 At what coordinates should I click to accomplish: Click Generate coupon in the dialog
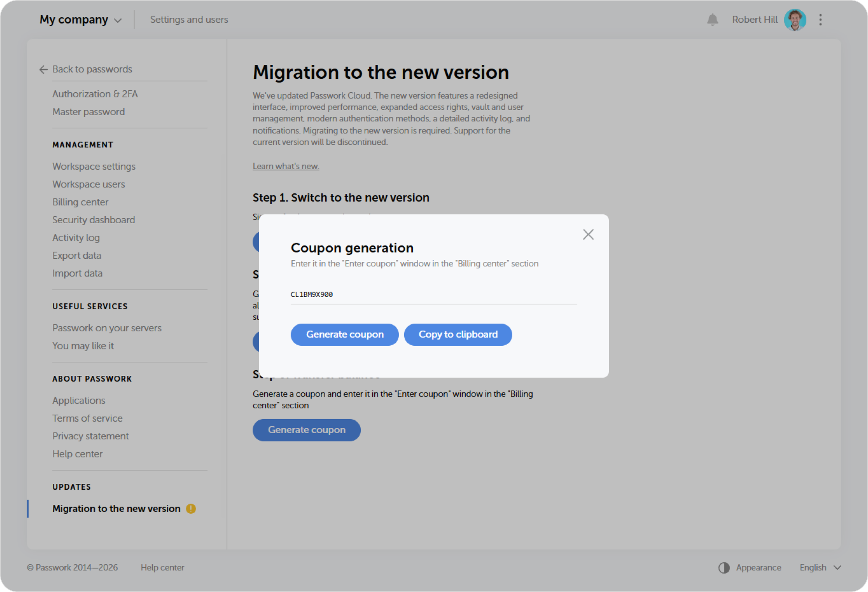coord(345,335)
